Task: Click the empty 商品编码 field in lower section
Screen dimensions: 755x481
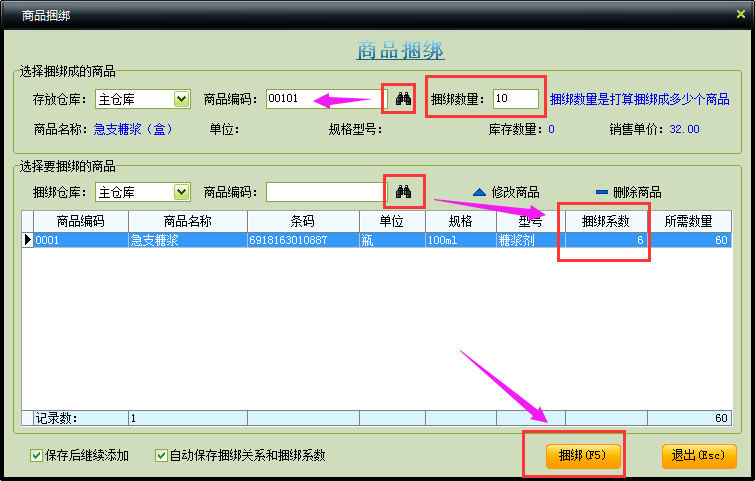Action: [x=326, y=192]
